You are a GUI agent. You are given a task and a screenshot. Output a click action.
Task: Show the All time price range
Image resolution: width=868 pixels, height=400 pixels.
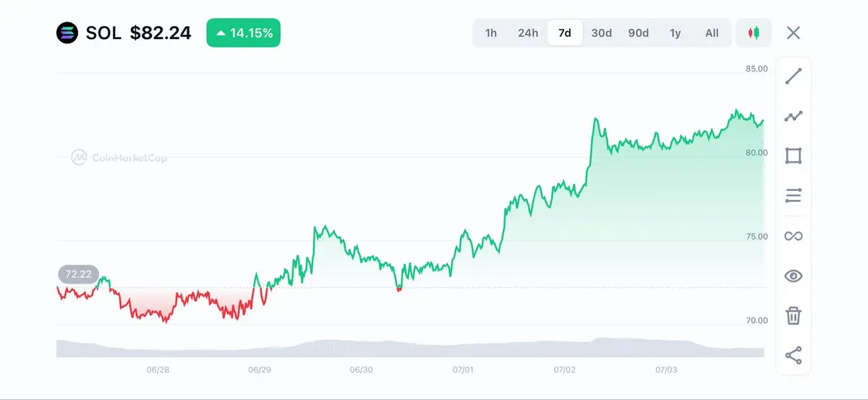tap(712, 33)
